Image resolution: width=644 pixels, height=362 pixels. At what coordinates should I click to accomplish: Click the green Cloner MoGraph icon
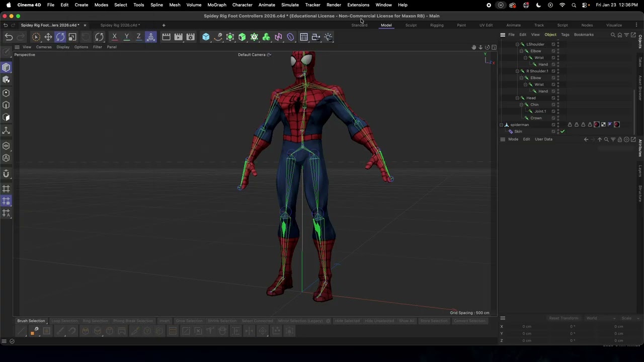(x=254, y=37)
